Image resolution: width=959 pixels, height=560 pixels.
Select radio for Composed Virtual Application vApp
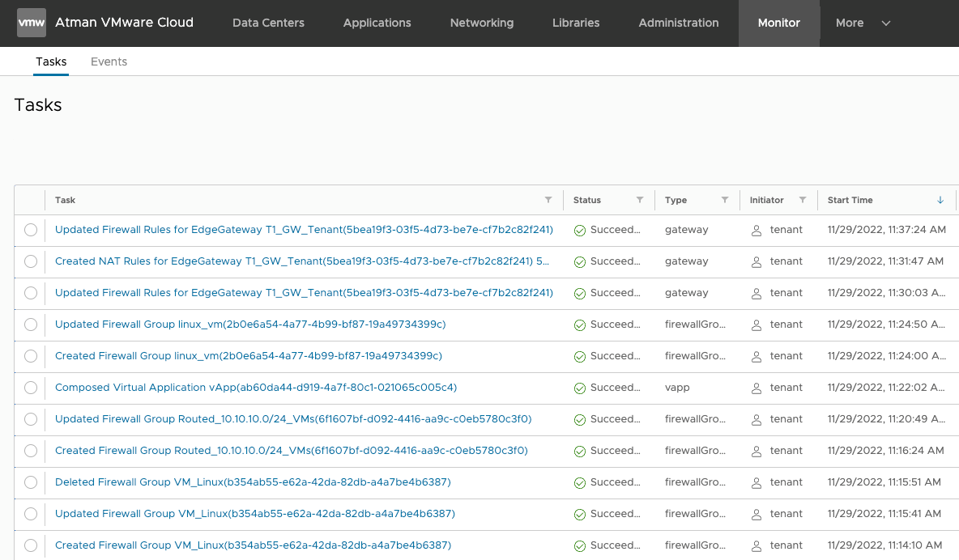point(31,388)
